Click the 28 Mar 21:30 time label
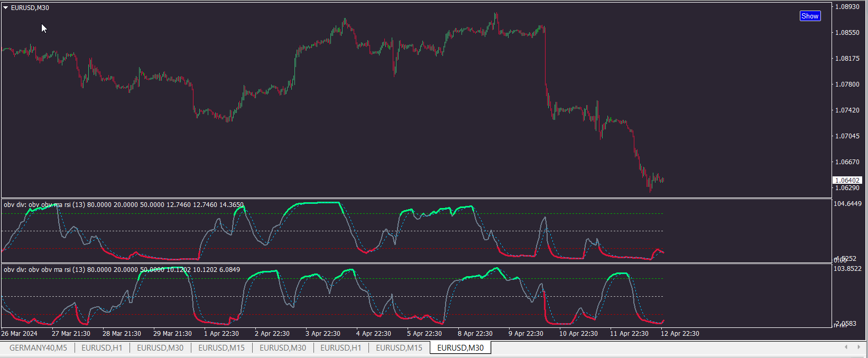 tap(122, 334)
